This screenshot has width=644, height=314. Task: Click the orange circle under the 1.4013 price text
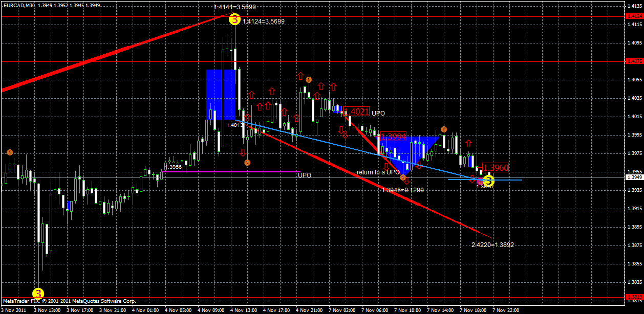[246, 163]
